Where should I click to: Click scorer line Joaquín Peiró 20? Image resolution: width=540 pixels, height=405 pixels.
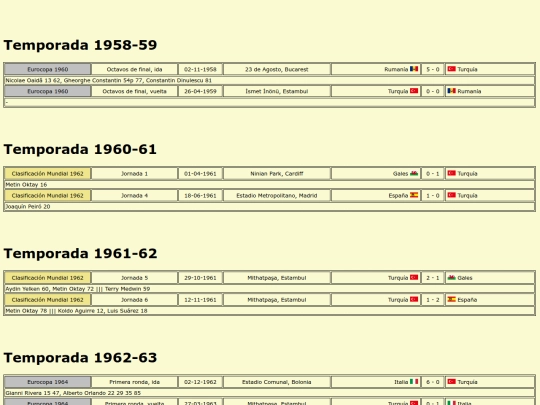pyautogui.click(x=269, y=207)
